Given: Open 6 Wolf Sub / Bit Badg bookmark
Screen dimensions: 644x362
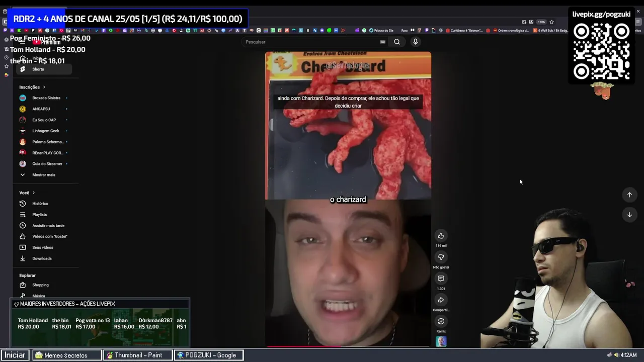Looking at the screenshot, I should (550, 31).
